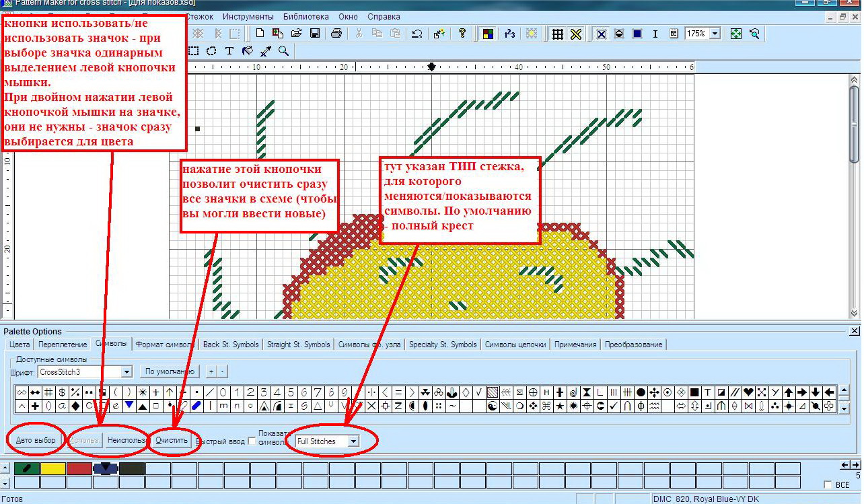Select the Magnifier zoom tool
Image resolution: width=864 pixels, height=504 pixels.
[x=283, y=51]
